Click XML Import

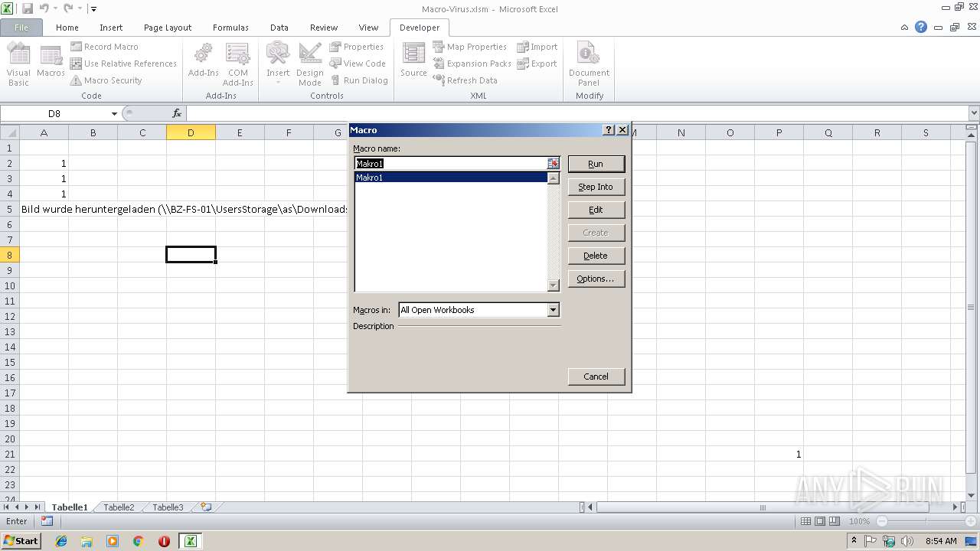[x=537, y=47]
